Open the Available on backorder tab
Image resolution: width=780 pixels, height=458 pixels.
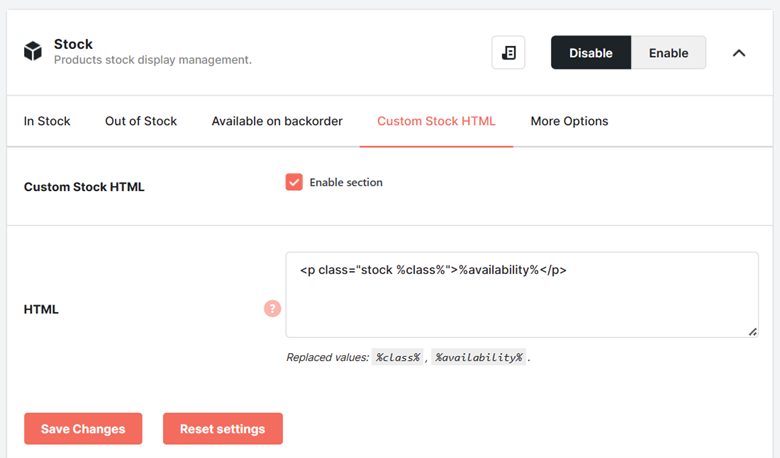277,121
